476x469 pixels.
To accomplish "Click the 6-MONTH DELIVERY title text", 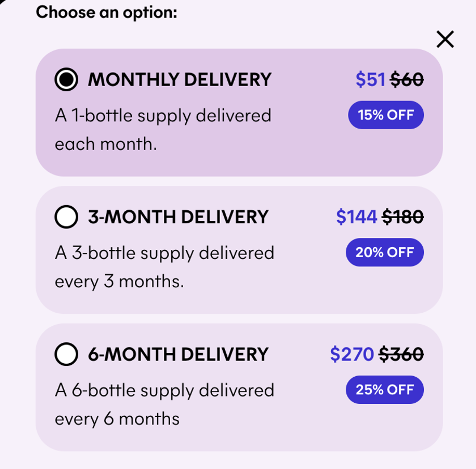I will point(179,355).
